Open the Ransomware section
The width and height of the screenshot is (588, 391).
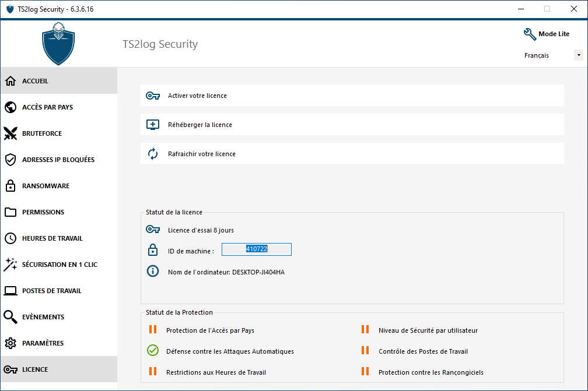pyautogui.click(x=59, y=186)
